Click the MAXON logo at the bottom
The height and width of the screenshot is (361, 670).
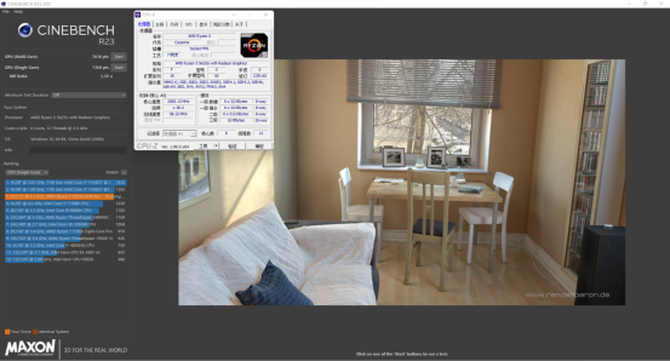[x=30, y=347]
